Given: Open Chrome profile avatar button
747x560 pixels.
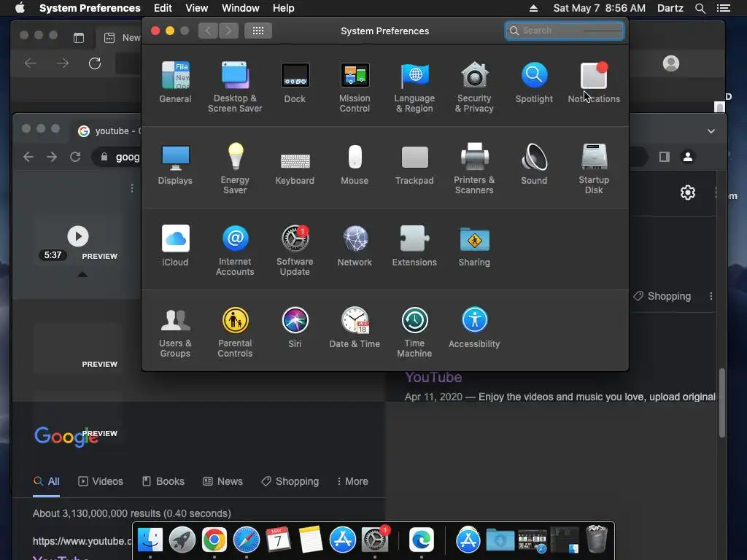Looking at the screenshot, I should tap(688, 157).
